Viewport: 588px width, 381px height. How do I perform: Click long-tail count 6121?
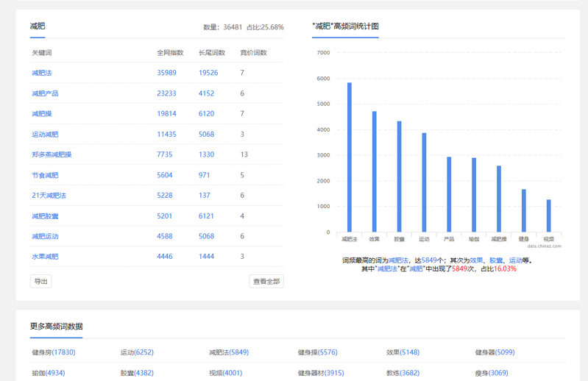tap(206, 216)
